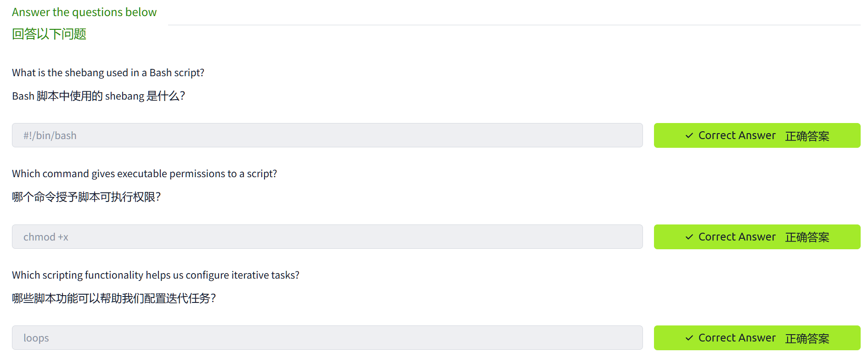Click 正确答案 label next to the loops answer

pyautogui.click(x=807, y=339)
